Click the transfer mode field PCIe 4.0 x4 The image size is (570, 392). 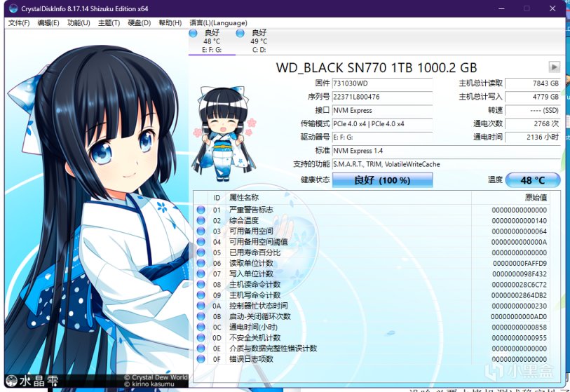click(382, 123)
